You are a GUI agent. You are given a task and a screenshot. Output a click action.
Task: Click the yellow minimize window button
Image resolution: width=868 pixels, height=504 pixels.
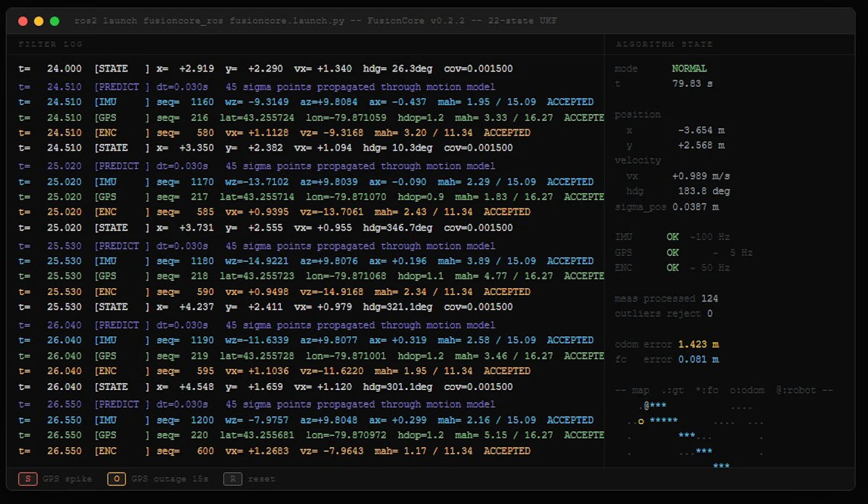pos(39,21)
